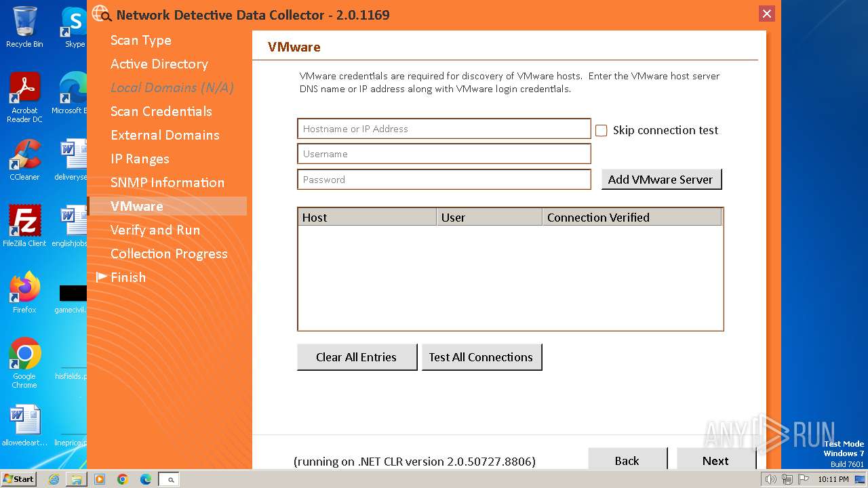Click the network tray icon
The image size is (868, 488).
(x=786, y=479)
